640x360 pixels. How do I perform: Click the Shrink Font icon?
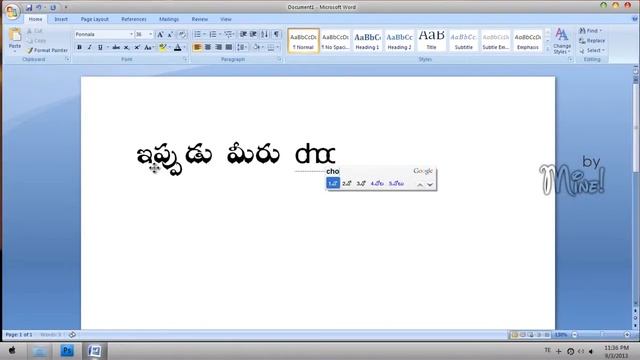(170, 34)
